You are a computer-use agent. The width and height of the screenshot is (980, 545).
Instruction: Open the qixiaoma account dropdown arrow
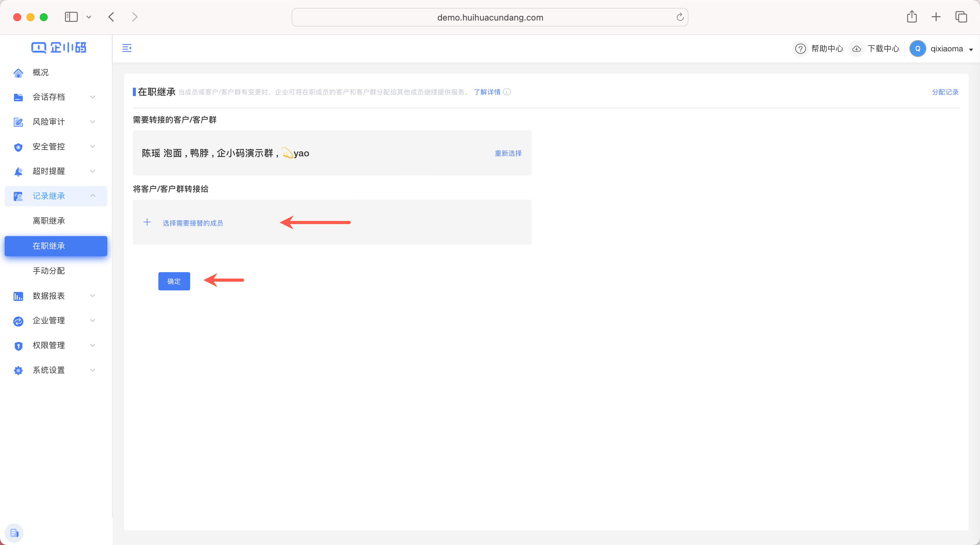tap(971, 49)
